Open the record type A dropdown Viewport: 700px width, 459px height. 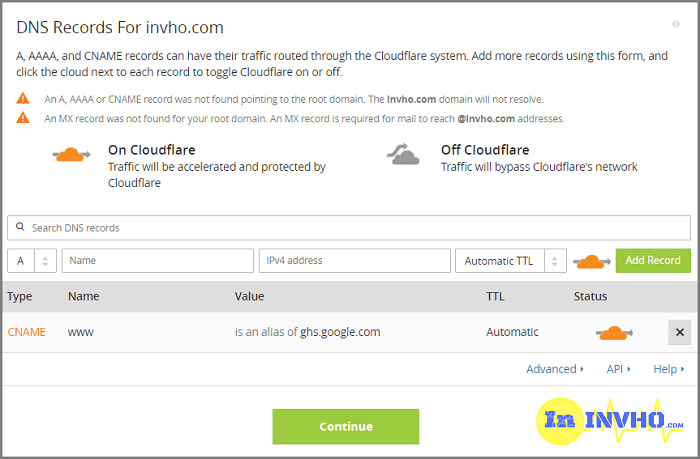[31, 261]
